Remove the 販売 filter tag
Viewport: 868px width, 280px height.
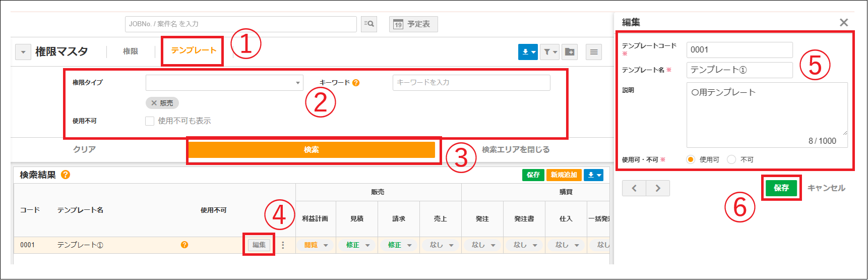click(x=154, y=103)
